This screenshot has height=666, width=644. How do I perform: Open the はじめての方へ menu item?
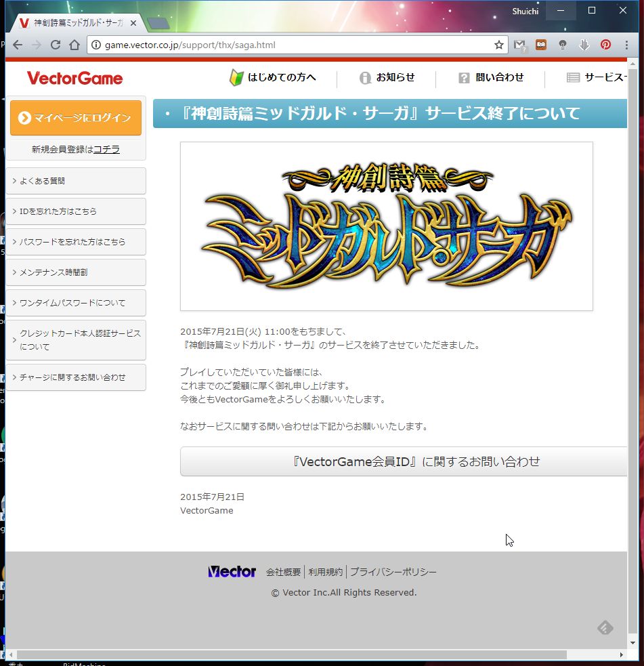tap(273, 77)
